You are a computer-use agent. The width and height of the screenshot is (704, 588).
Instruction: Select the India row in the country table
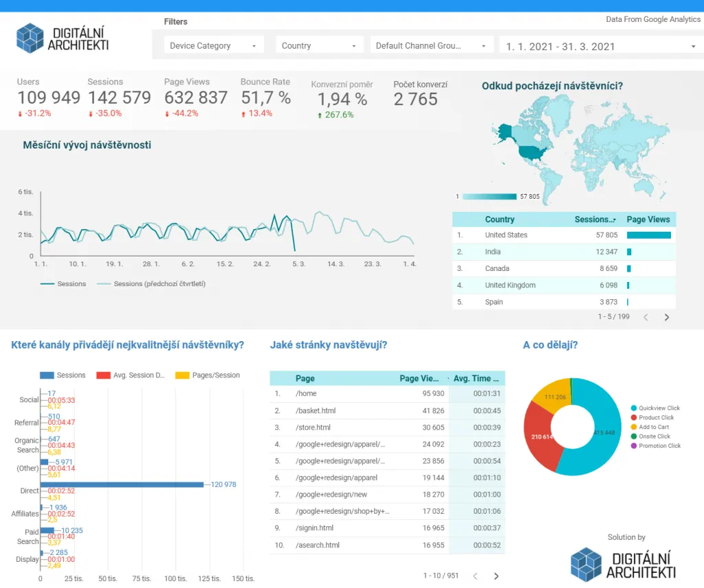564,252
